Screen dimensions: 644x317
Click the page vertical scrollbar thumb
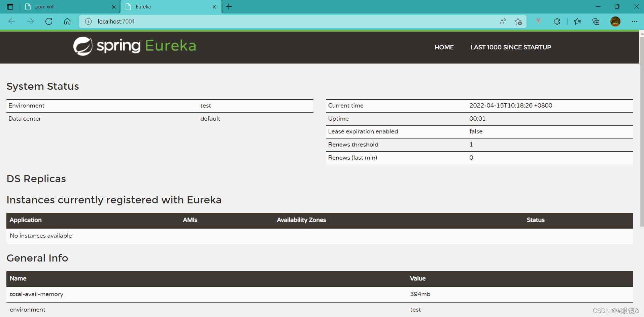tap(642, 131)
